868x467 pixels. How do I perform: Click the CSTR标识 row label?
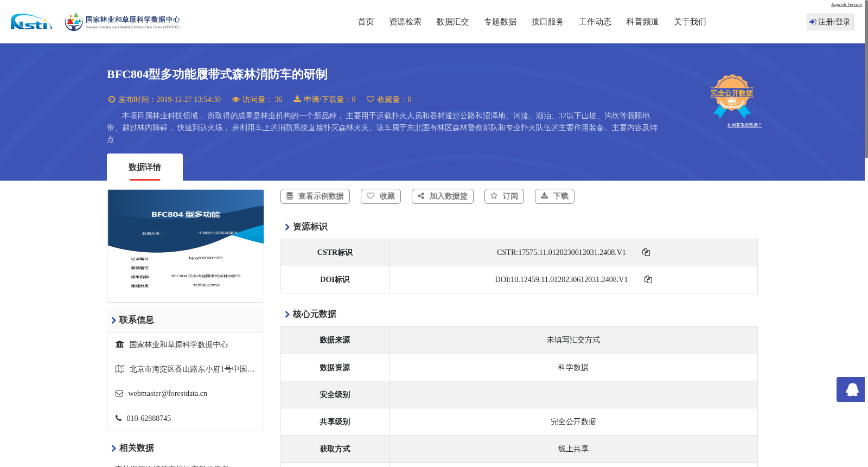tap(335, 252)
